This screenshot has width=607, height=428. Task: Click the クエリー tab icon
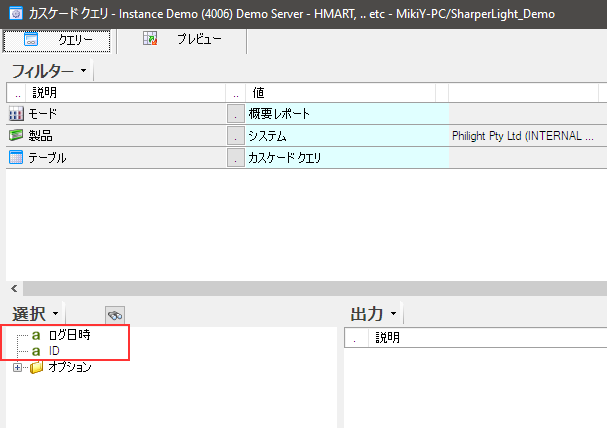pos(31,39)
